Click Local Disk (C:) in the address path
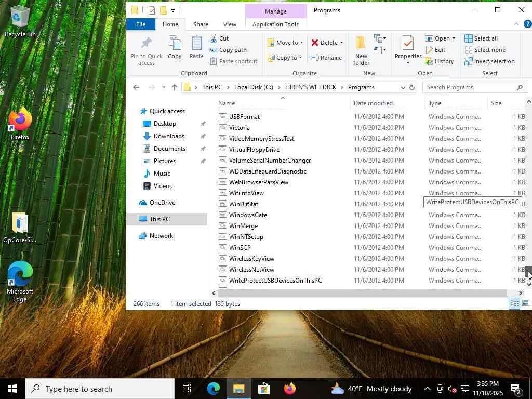 254,87
